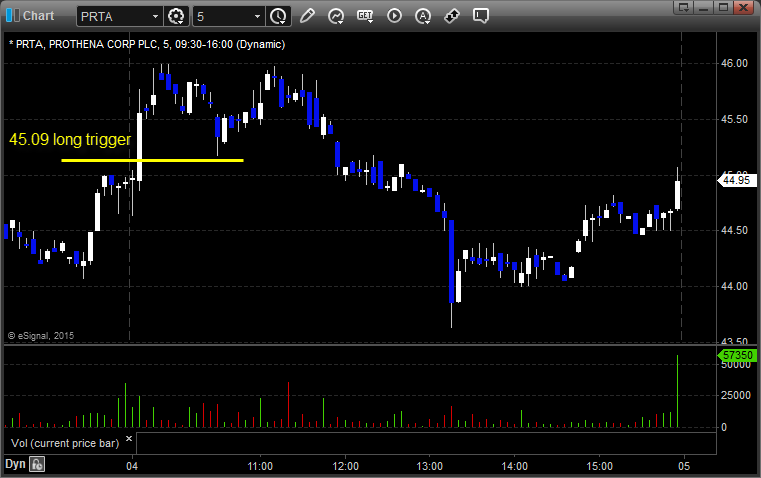Open the chart comment bubble tool

click(480, 16)
